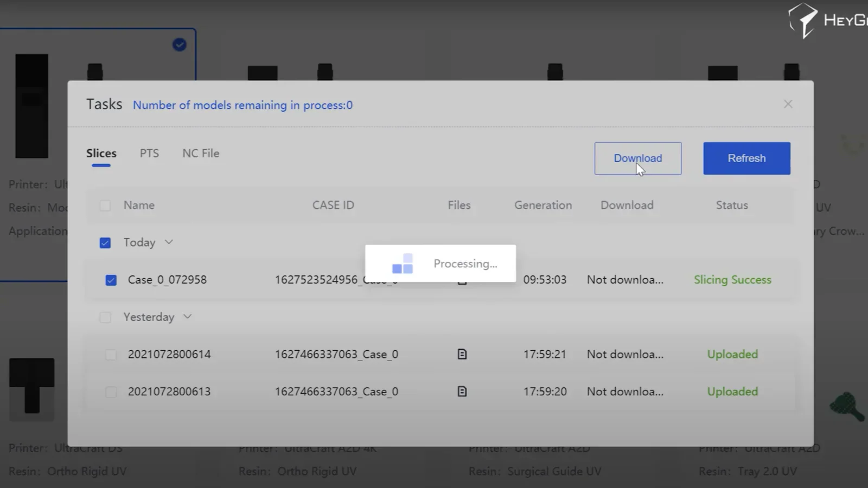Click the Refresh button
Viewport: 868px width, 488px height.
coord(746,158)
